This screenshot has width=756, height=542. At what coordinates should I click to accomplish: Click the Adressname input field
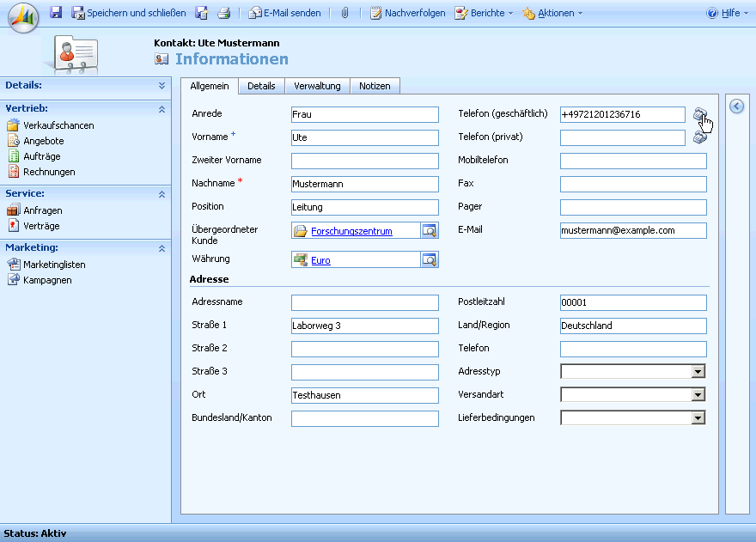coord(365,302)
